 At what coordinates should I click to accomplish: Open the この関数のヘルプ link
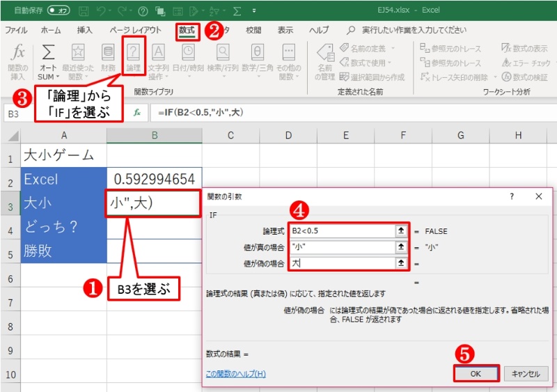[x=235, y=374]
